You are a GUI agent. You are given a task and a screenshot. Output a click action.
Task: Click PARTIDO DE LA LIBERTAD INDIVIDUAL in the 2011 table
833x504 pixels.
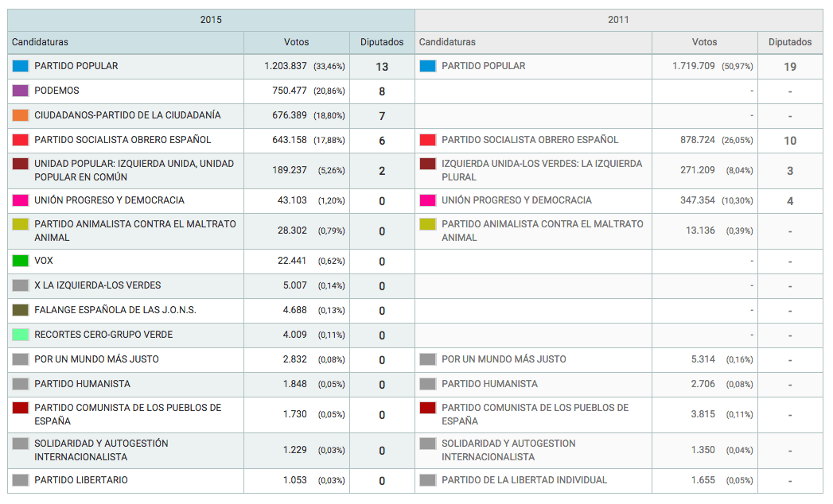(x=524, y=480)
